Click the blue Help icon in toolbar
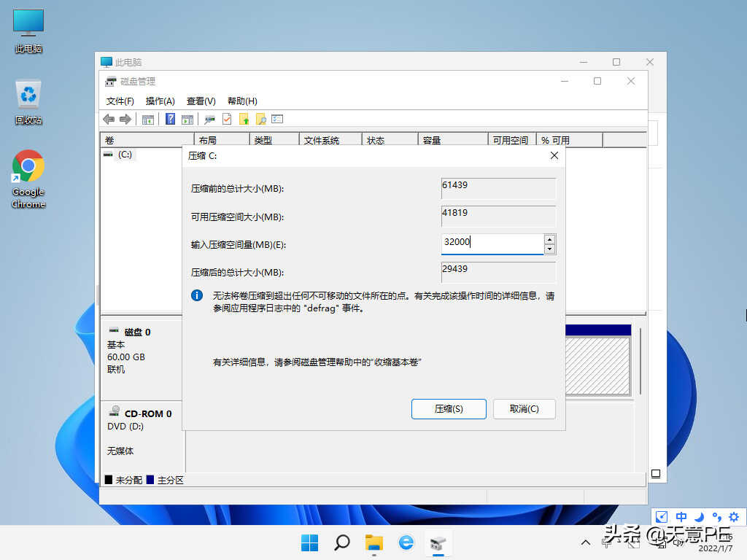Viewport: 747px width, 560px height. [x=170, y=119]
